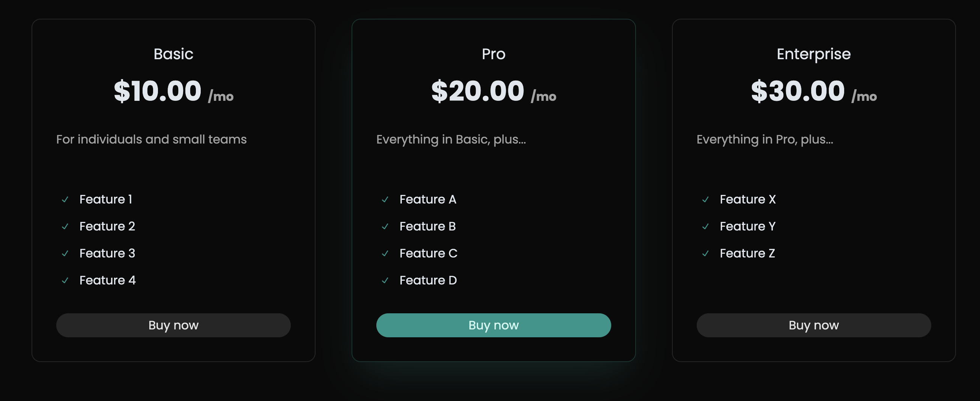980x401 pixels.
Task: Click Feature B list item text
Action: (428, 226)
